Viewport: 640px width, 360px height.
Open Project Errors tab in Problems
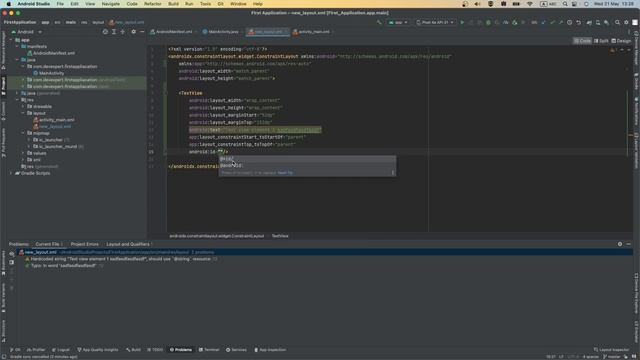point(84,244)
